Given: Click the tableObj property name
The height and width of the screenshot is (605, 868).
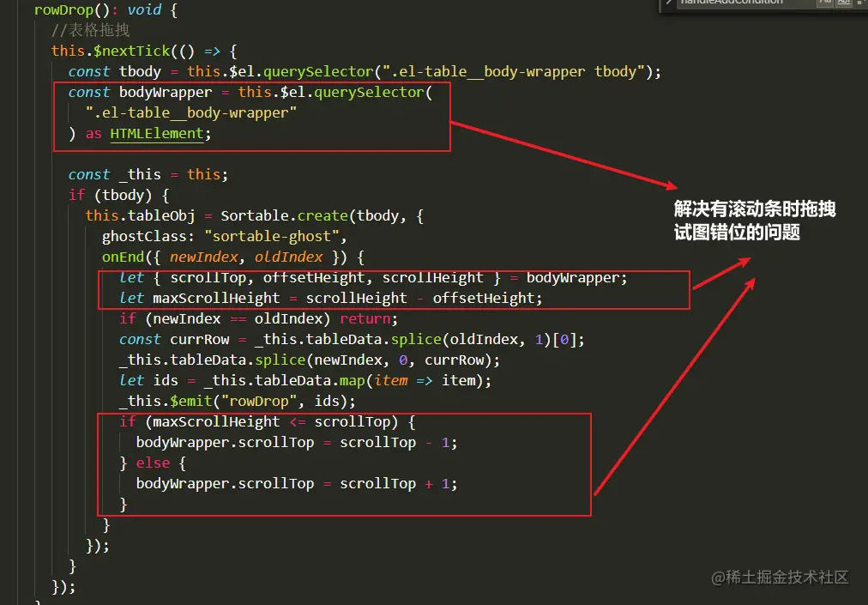Looking at the screenshot, I should click(x=161, y=215).
